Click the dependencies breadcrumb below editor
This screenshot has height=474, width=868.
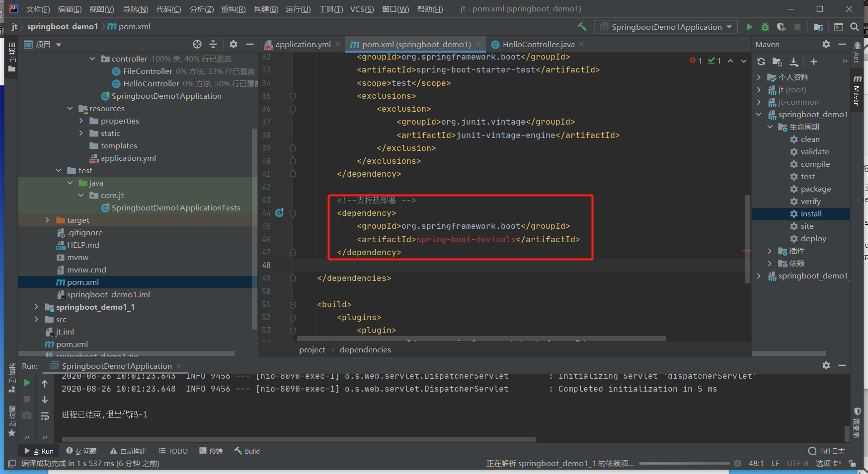pyautogui.click(x=365, y=349)
